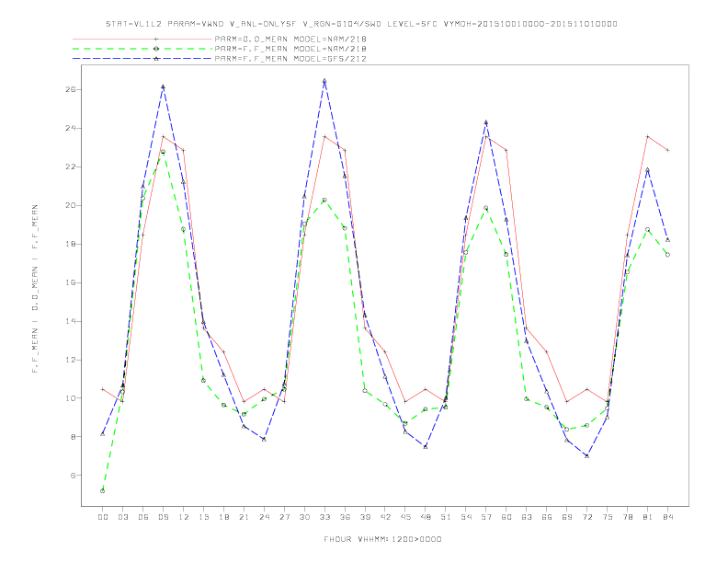Click x-axis tick label 15

point(203,517)
